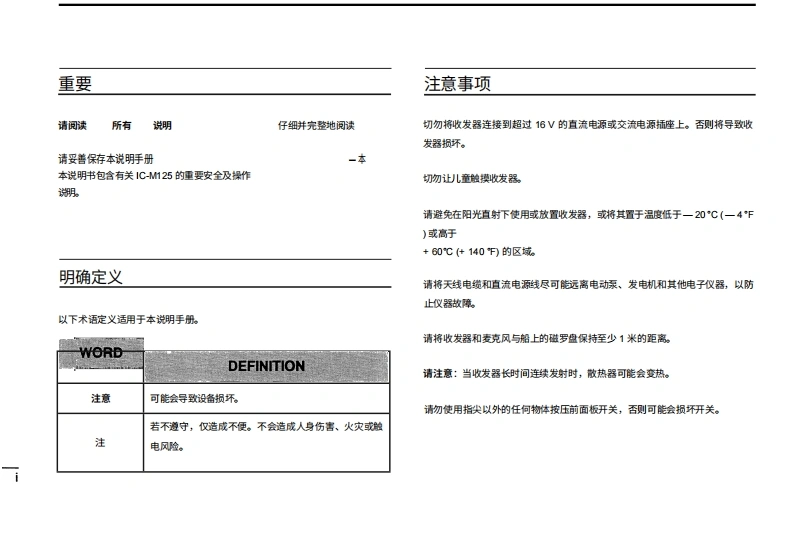793x550 pixels.
Task: Click the 重要 section heading
Action: tap(75, 85)
